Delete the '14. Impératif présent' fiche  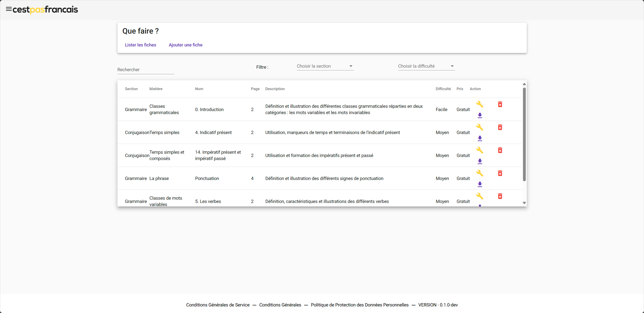tap(500, 150)
